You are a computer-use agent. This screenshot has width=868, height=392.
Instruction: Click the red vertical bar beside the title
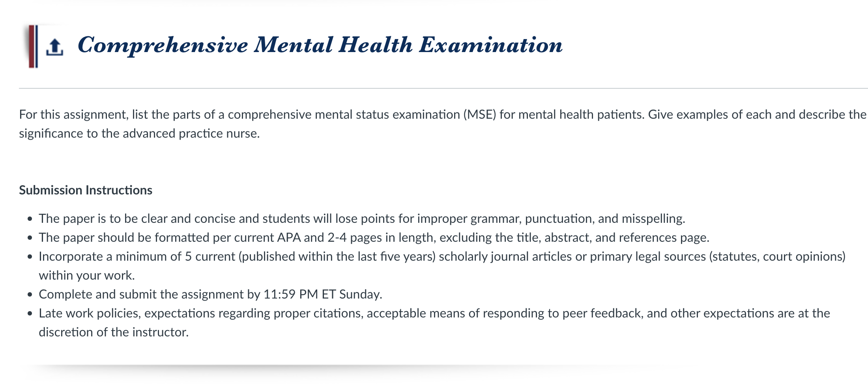[32, 46]
